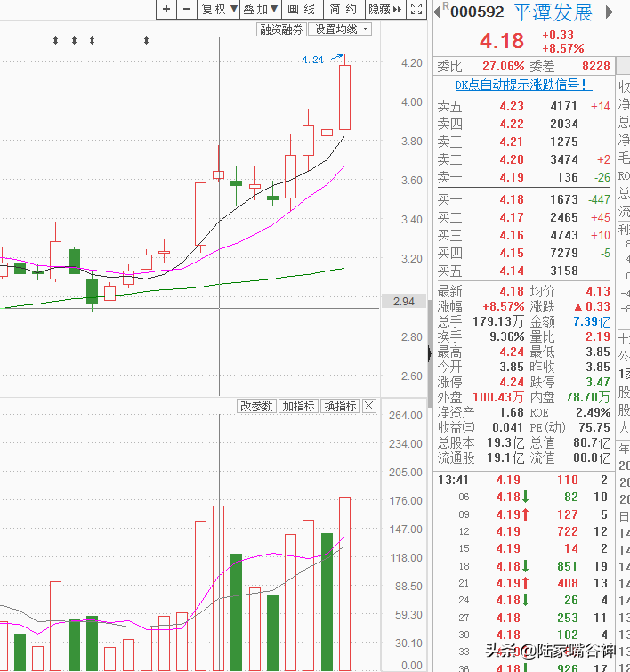Image resolution: width=630 pixels, height=672 pixels.
Task: Select 卖五 price 4.23
Action: click(512, 106)
